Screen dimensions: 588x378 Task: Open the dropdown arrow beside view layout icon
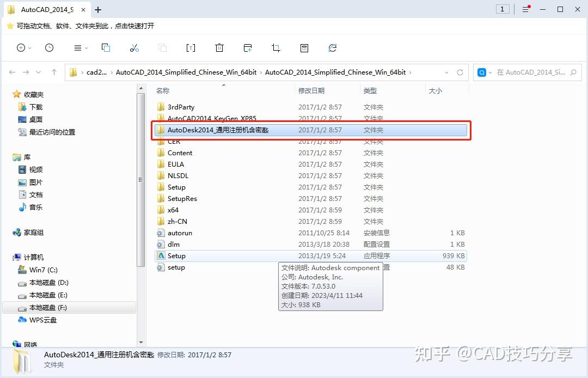click(x=86, y=48)
